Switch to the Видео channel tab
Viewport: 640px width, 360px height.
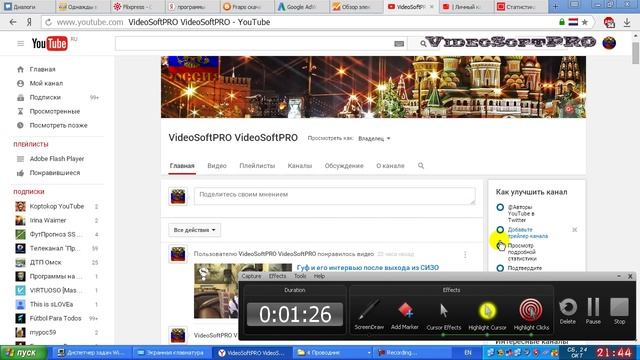tap(217, 166)
